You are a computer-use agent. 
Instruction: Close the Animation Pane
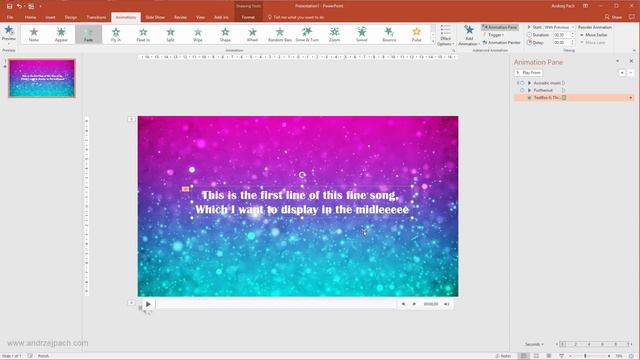pos(631,61)
